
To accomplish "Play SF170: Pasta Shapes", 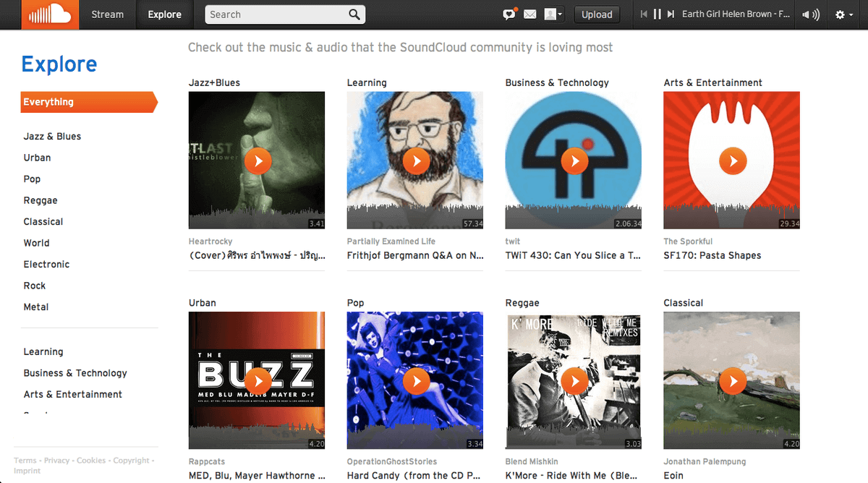I will click(733, 161).
